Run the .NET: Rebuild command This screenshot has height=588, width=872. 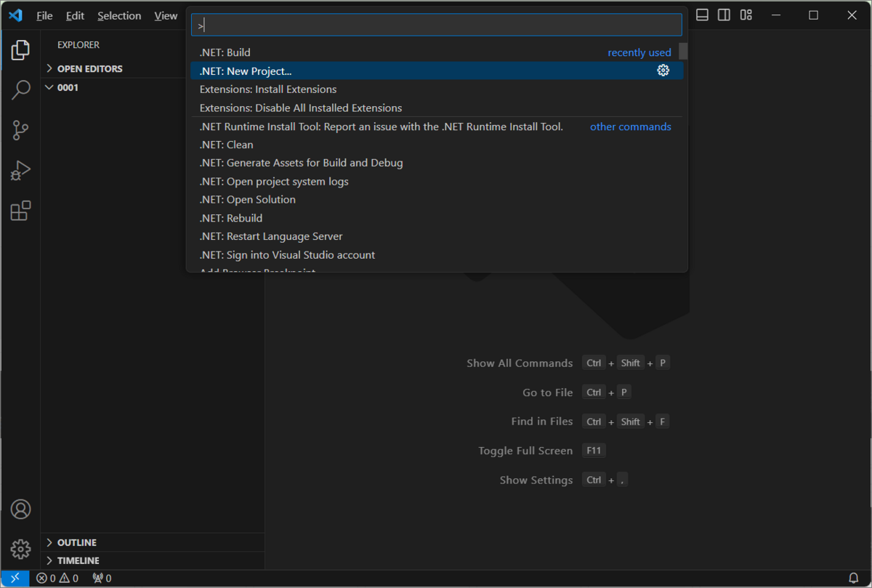(x=436, y=218)
